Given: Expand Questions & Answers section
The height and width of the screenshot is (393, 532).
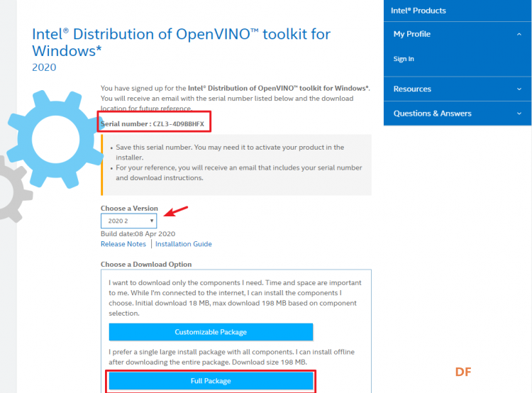Looking at the screenshot, I should (519, 114).
